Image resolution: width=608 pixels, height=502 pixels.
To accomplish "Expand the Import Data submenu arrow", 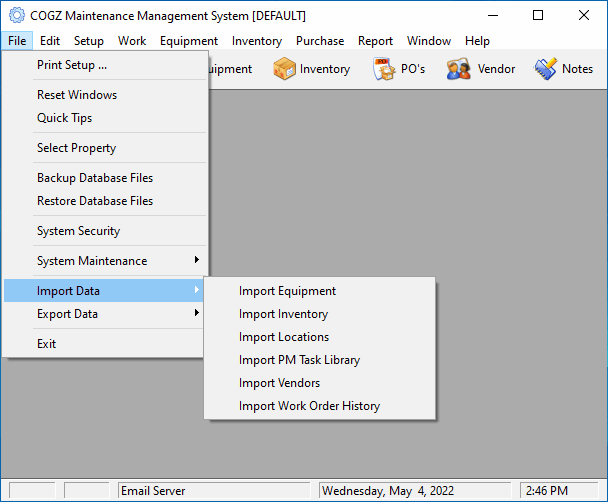I will 197,290.
